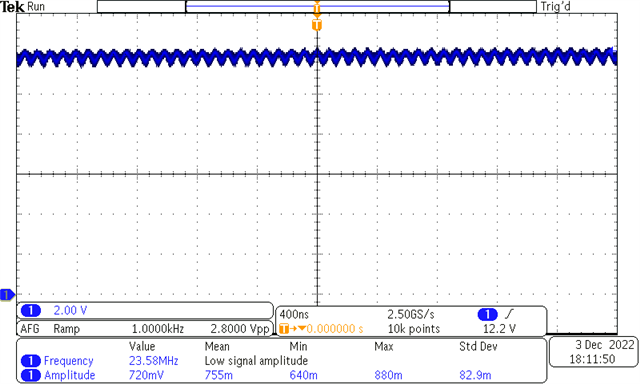
Task: Click the channel 1 badge beside 2.00 V
Action: [x=31, y=311]
